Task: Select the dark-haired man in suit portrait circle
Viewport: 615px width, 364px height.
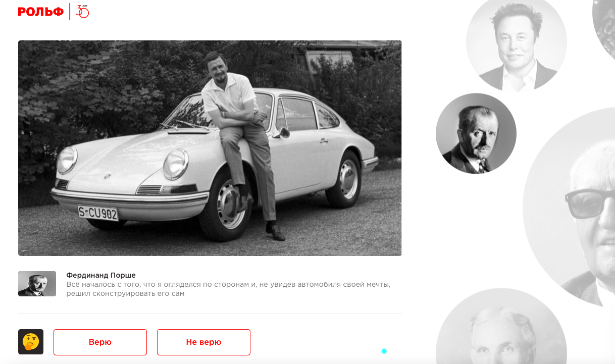Action: coord(516,44)
